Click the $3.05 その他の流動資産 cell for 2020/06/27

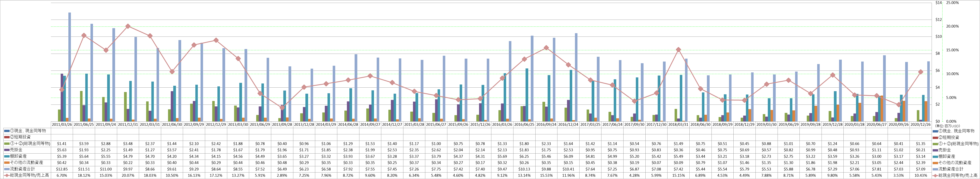coord(877,162)
